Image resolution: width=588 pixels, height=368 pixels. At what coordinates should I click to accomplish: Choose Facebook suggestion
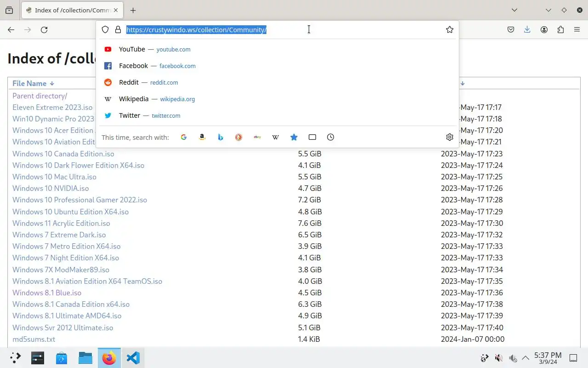pyautogui.click(x=277, y=66)
